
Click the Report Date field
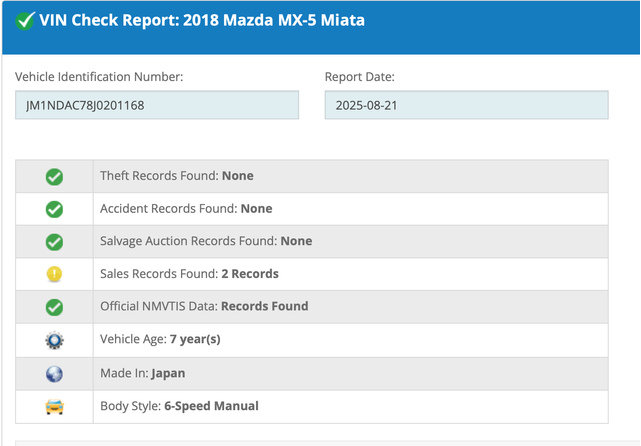coord(466,105)
